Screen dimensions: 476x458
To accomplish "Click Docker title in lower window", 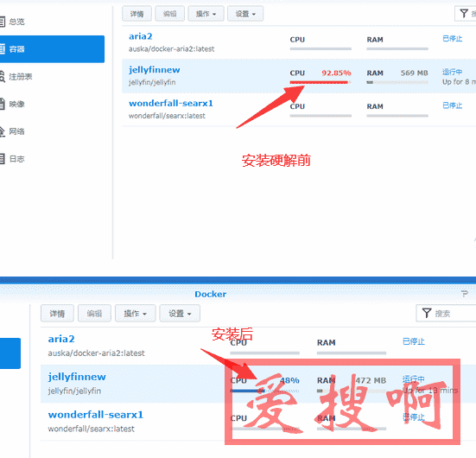I will 211,294.
